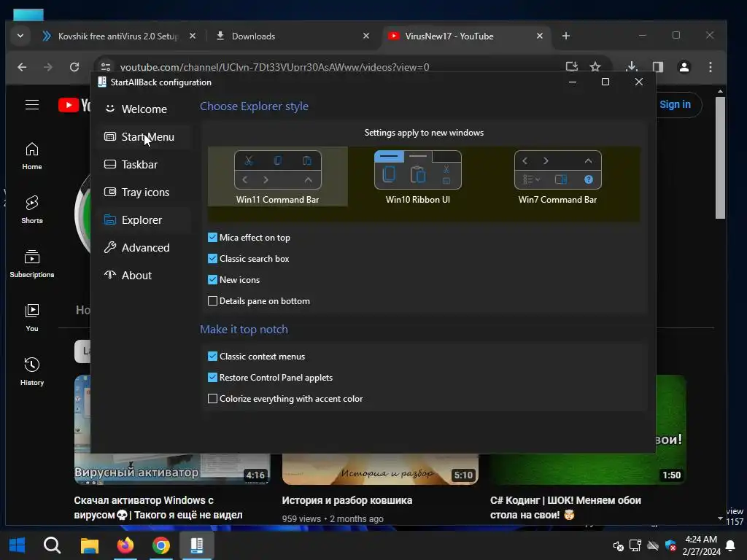The height and width of the screenshot is (560, 747).
Task: Close the VirusNew17 YouTube tab
Action: tap(540, 36)
